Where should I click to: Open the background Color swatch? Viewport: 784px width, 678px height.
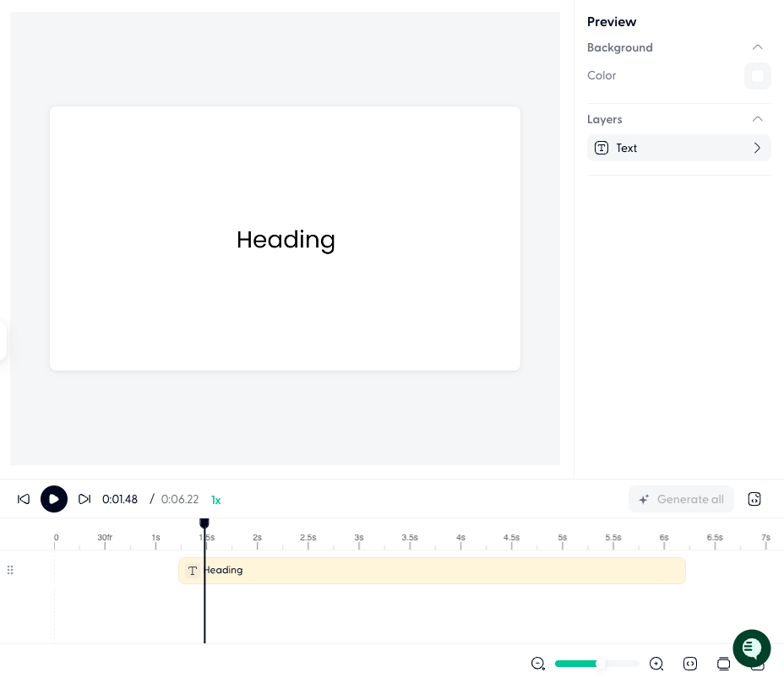[757, 76]
